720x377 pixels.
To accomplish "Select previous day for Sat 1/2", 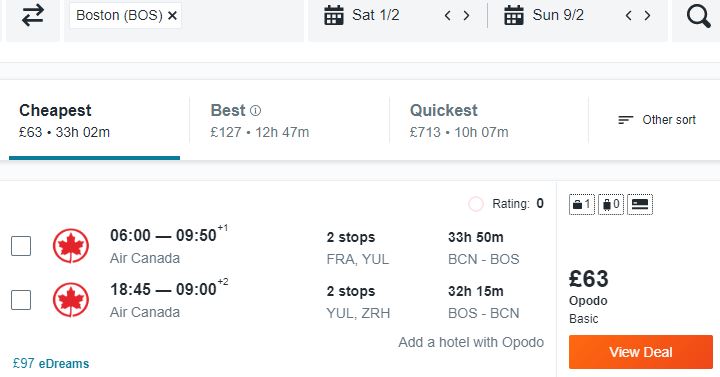I will 448,16.
